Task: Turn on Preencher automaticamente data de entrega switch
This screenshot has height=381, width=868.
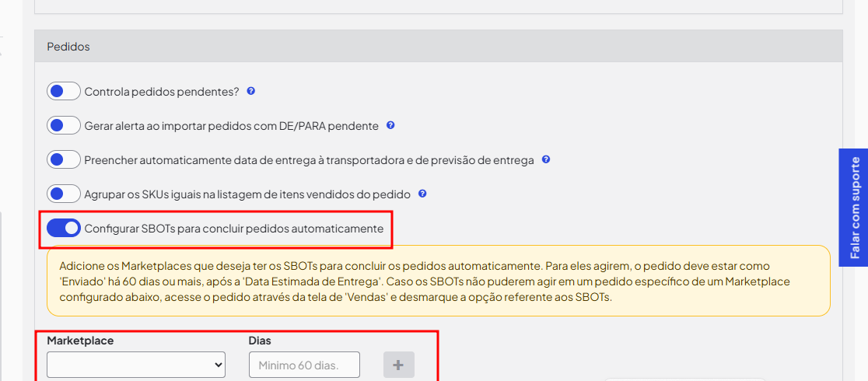Action: point(64,159)
